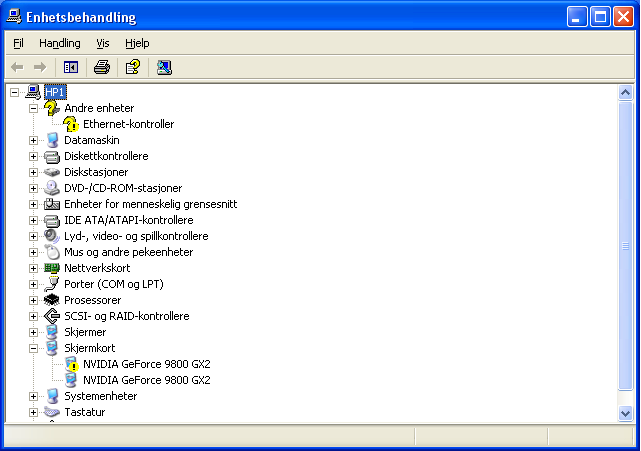The width and height of the screenshot is (641, 451).
Task: Click the show/hide console tree icon
Action: (x=71, y=67)
